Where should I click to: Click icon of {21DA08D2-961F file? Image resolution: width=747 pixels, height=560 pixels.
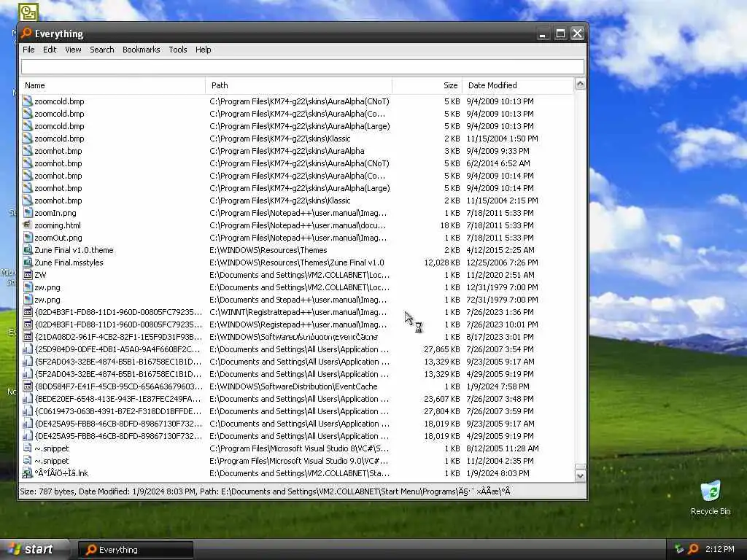coord(28,337)
